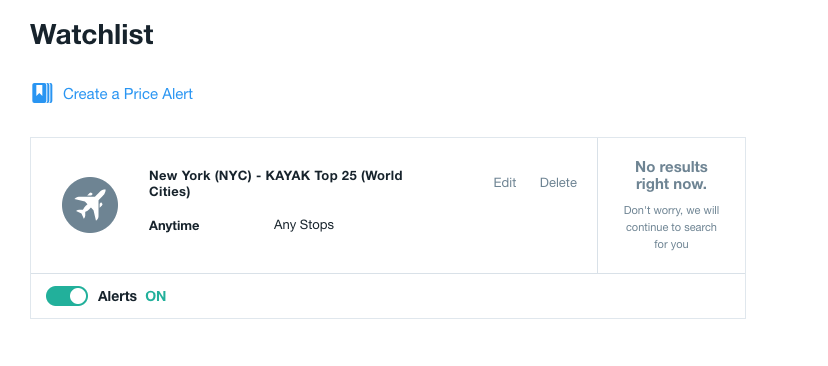Delete the New York (NYC) price alert

558,183
